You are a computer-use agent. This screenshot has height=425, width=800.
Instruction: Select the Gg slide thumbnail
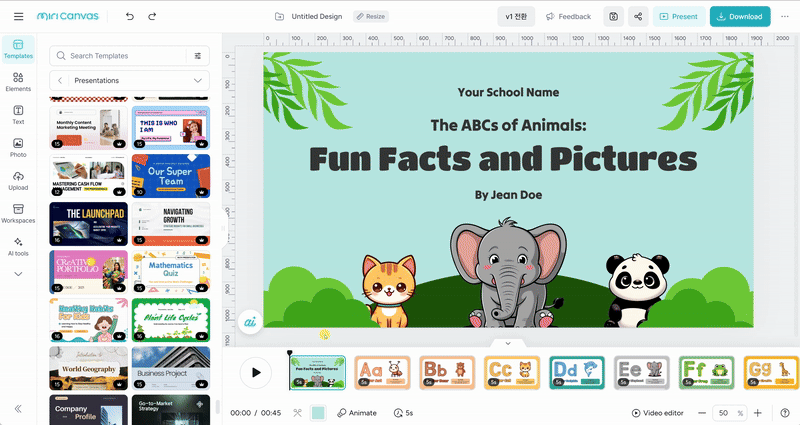[x=771, y=372]
